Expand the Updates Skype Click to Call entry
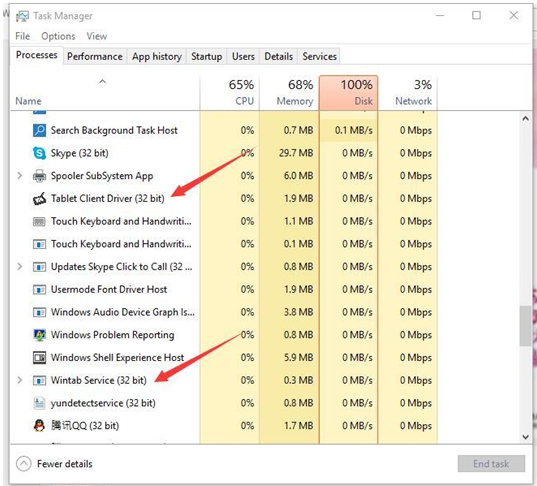This screenshot has width=537, height=486. [20, 266]
